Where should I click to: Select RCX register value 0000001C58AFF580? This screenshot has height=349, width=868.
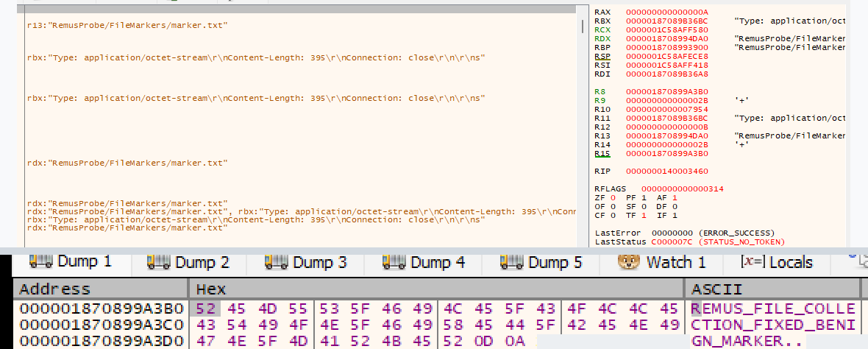pos(667,30)
